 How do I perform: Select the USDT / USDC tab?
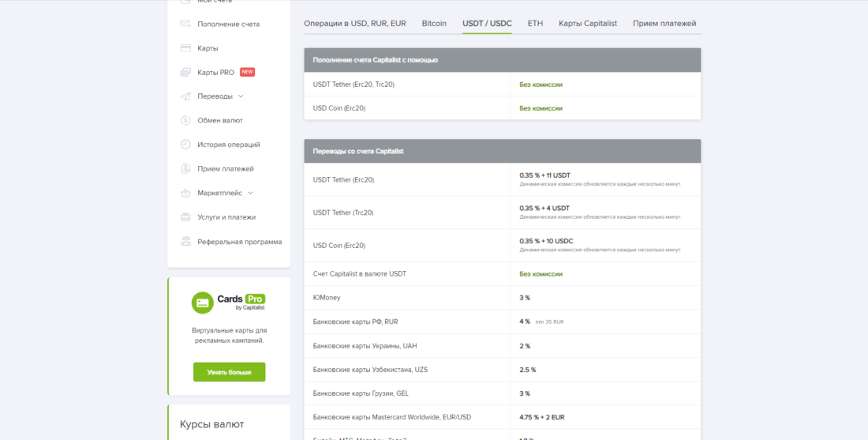coord(487,23)
